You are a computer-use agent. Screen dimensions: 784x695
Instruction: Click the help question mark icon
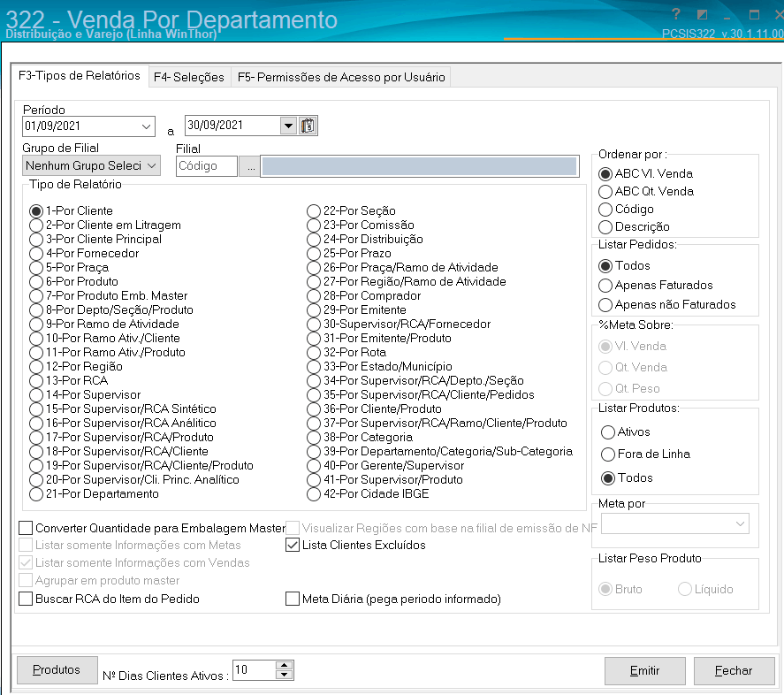click(676, 14)
